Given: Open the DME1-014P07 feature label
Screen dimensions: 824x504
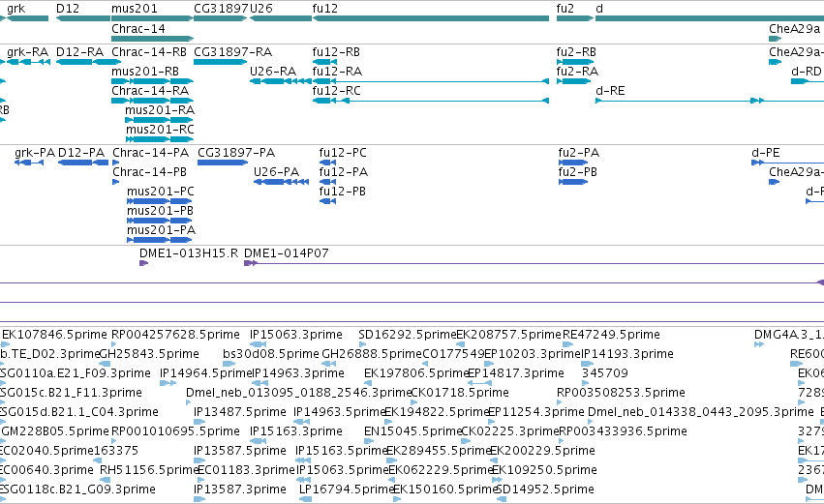Looking at the screenshot, I should point(287,253).
